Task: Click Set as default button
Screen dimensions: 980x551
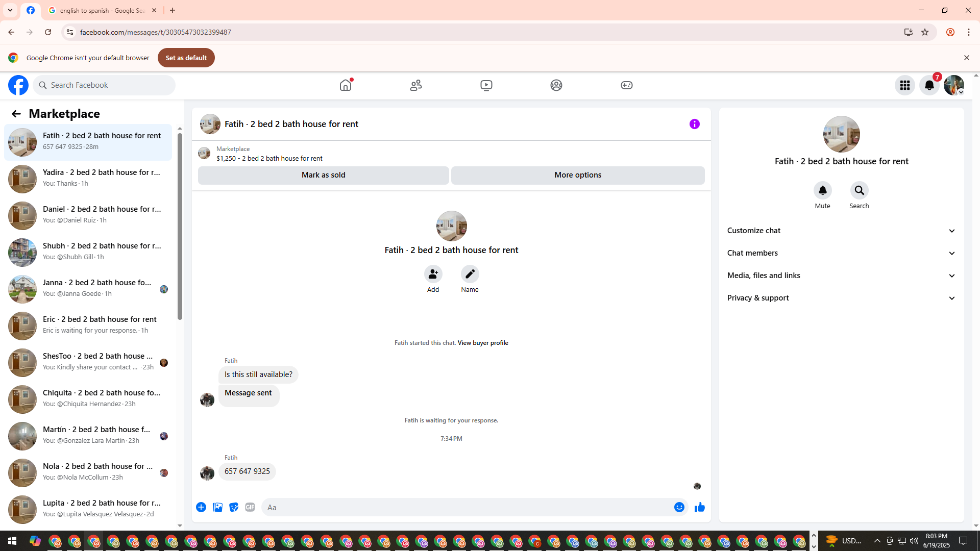Action: click(x=186, y=58)
